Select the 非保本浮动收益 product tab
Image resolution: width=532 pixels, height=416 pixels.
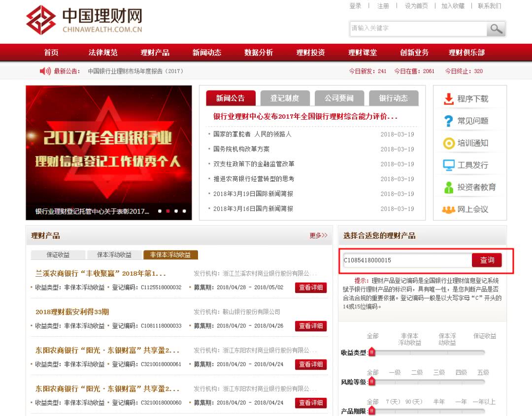click(170, 255)
